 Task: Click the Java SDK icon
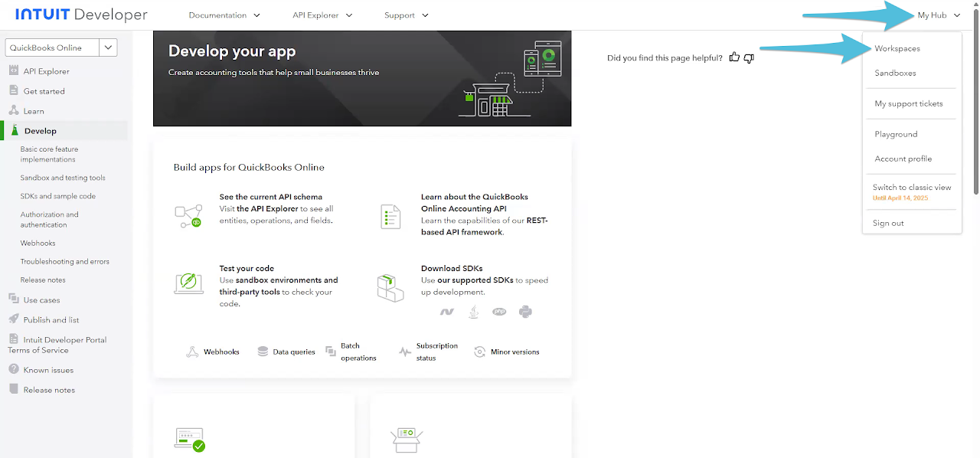click(475, 312)
